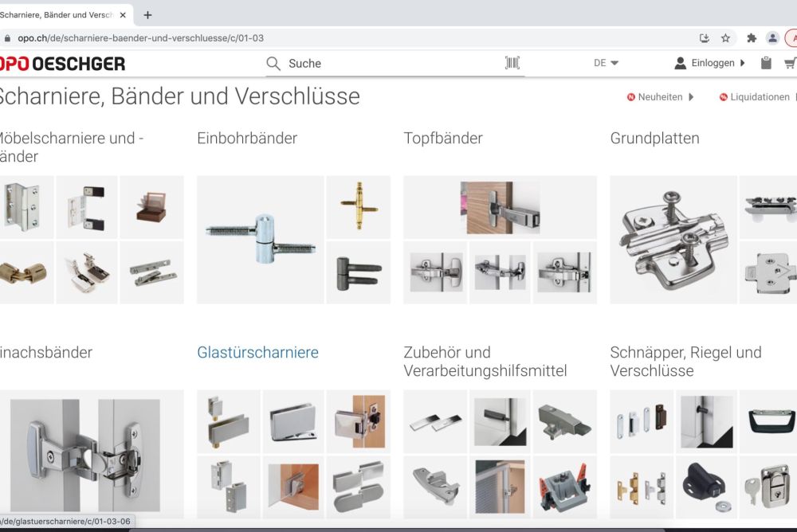The image size is (797, 532).
Task: Open the Glastürscharniere category link
Action: (257, 352)
